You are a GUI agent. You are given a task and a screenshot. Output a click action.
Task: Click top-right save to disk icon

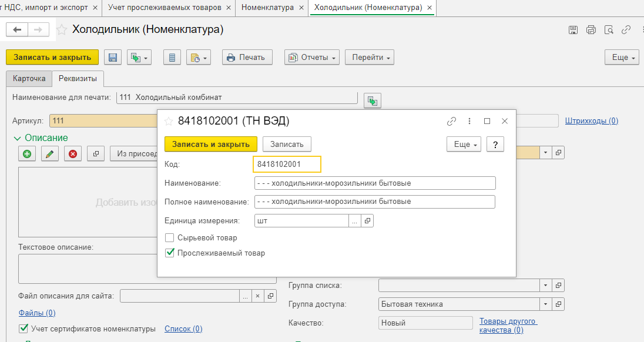pyautogui.click(x=573, y=29)
